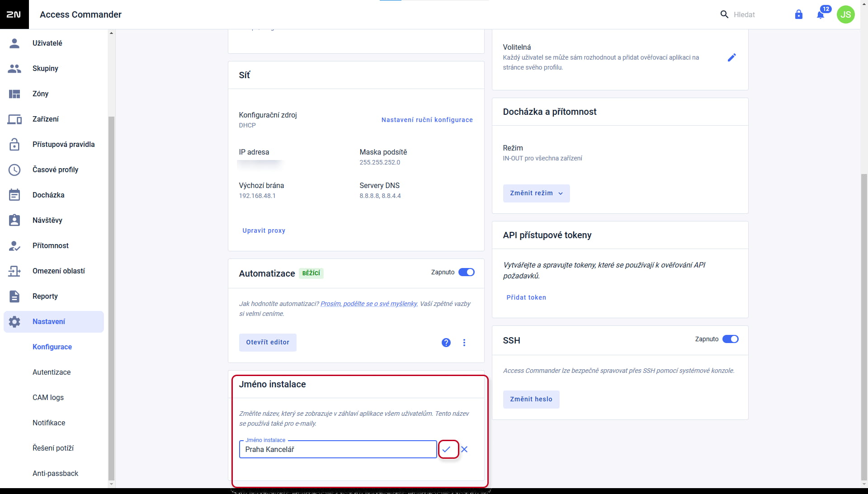Click IN-OUT pro všechna zařízení text
Screen dimensions: 868x494
[542, 158]
